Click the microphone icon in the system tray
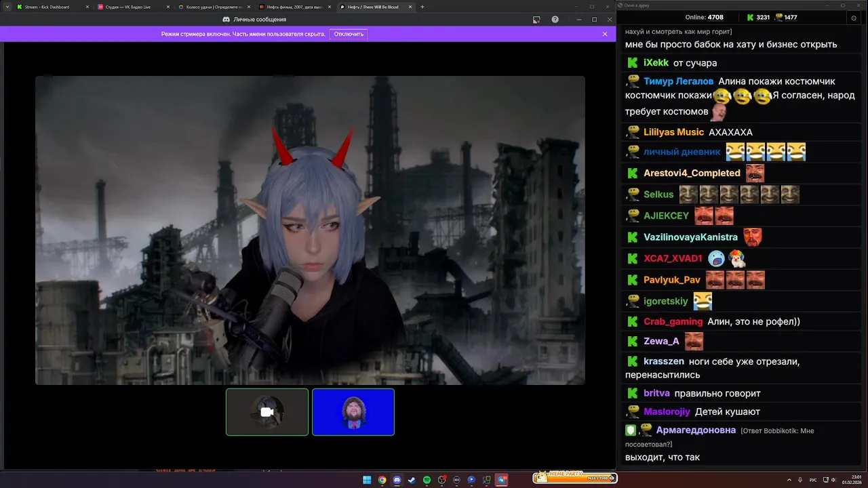 coord(801,480)
